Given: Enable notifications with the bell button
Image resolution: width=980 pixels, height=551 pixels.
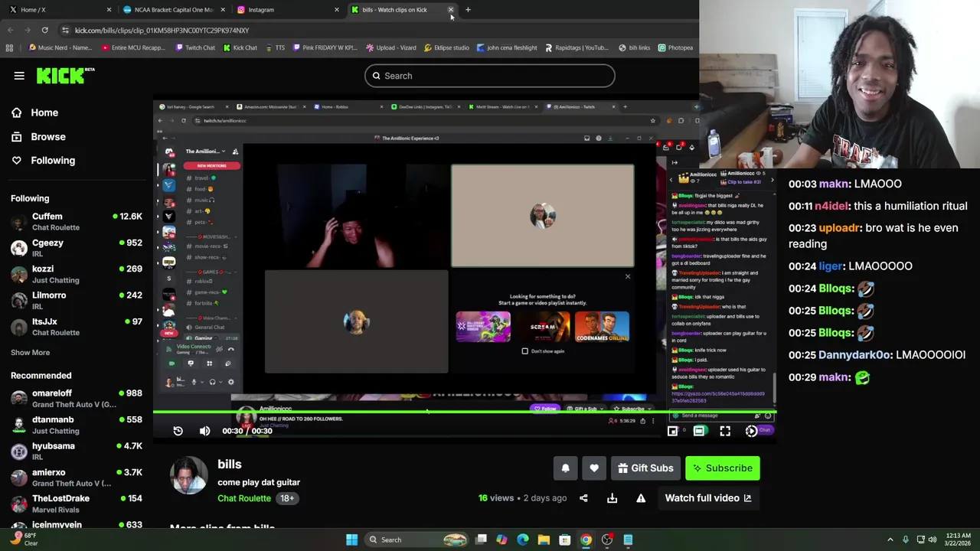Looking at the screenshot, I should pyautogui.click(x=565, y=468).
